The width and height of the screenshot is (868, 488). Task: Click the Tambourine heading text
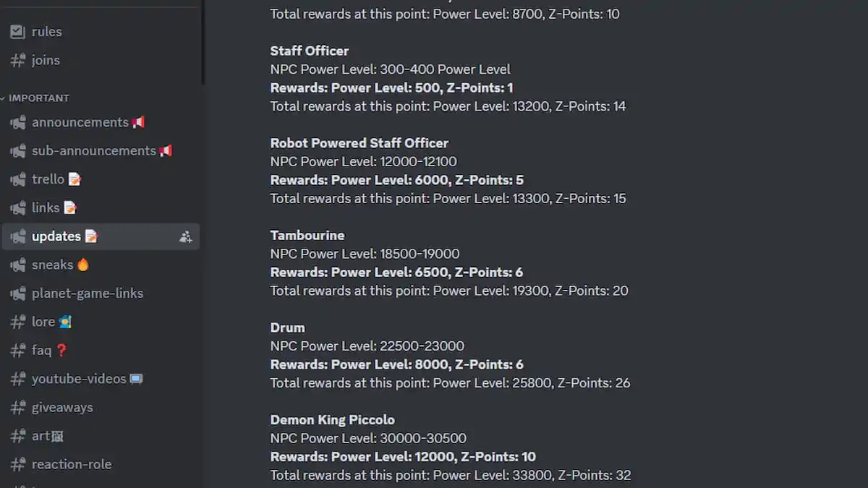coord(307,235)
